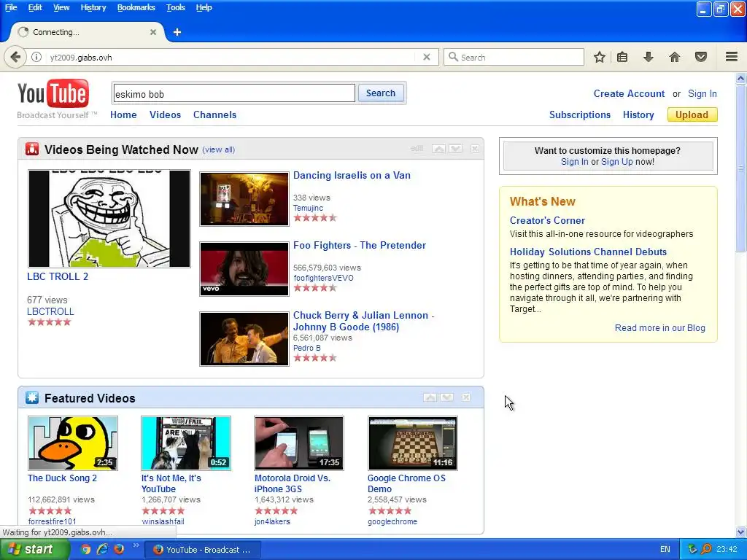Click the YouTube logo
This screenshot has height=560, width=747.
click(53, 93)
